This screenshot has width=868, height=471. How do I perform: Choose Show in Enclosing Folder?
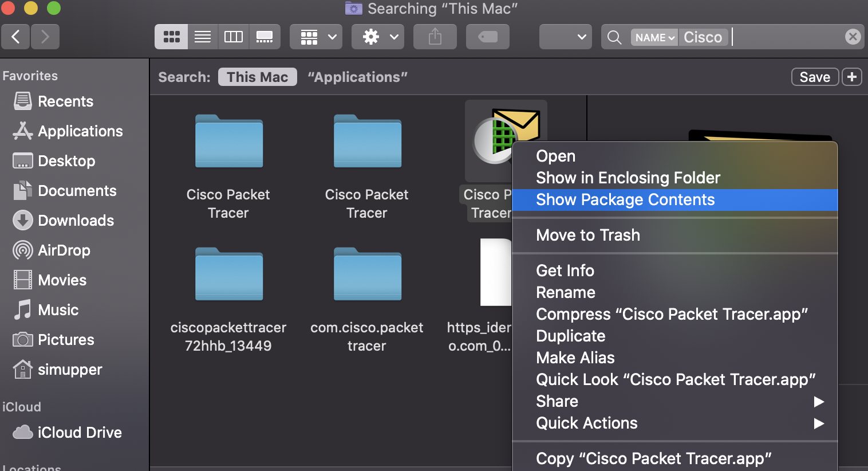pyautogui.click(x=674, y=178)
